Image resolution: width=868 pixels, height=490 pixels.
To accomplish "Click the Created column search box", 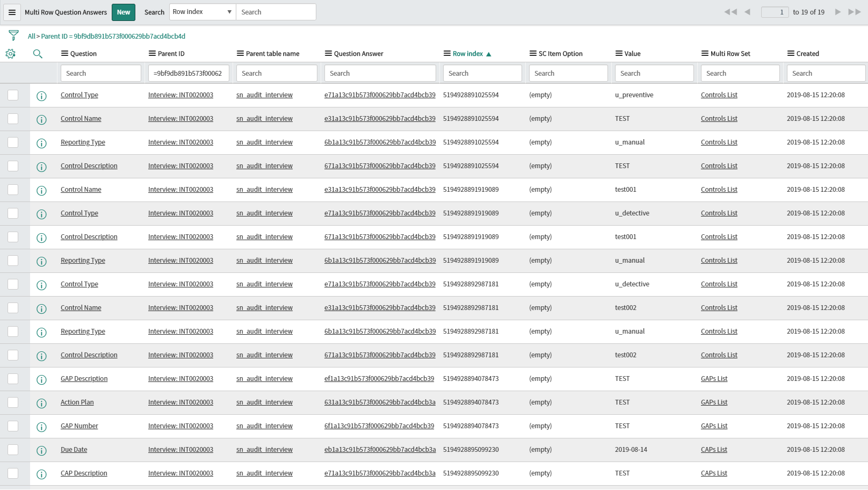I will 826,73.
